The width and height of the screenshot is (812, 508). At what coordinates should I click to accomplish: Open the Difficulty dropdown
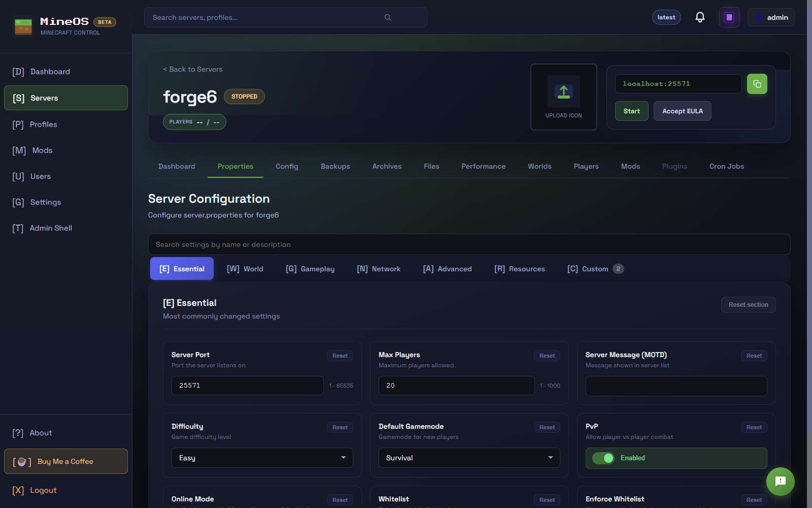coord(261,458)
